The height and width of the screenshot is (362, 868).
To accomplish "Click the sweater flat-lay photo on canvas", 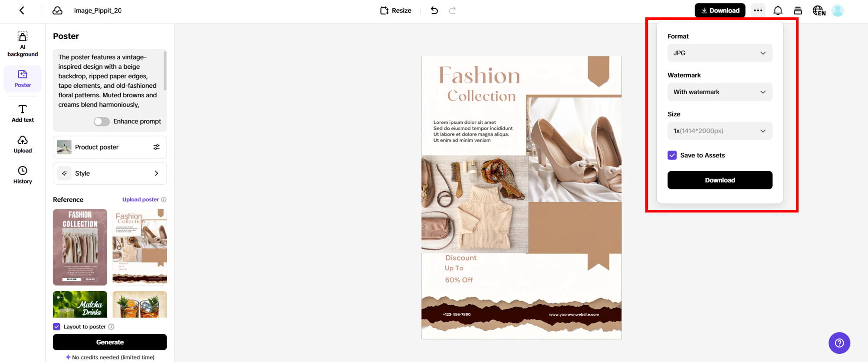I will click(475, 204).
